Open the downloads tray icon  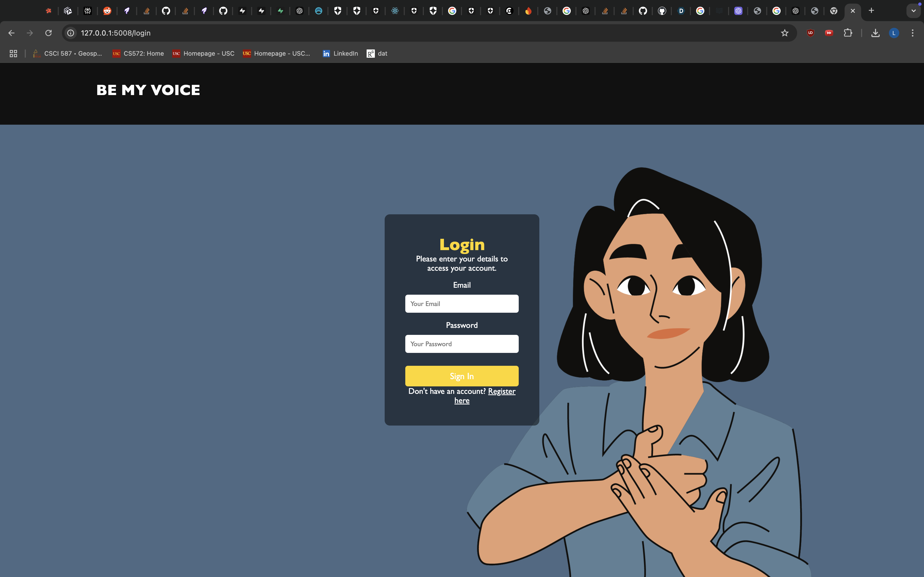(x=875, y=33)
